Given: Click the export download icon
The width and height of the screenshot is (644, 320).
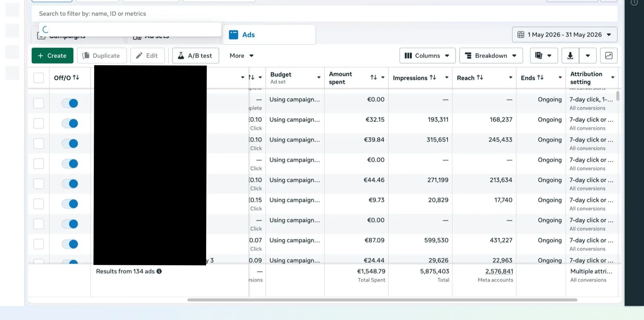Looking at the screenshot, I should (x=570, y=56).
